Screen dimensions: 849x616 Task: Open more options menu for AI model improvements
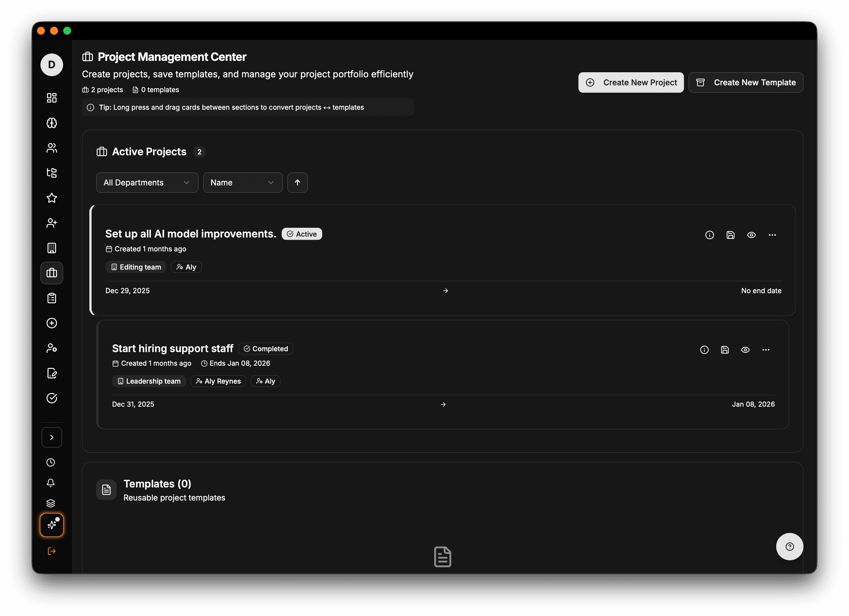point(772,235)
